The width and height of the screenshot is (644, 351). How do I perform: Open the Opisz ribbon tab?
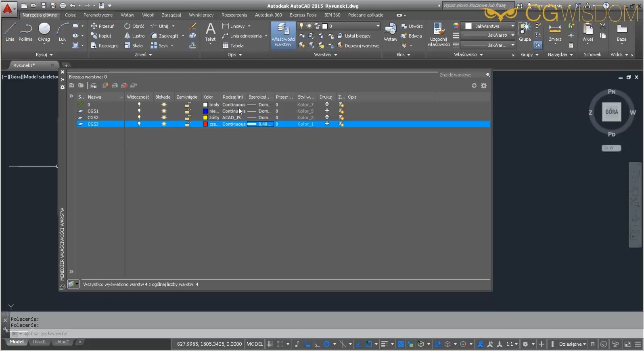pos(70,15)
